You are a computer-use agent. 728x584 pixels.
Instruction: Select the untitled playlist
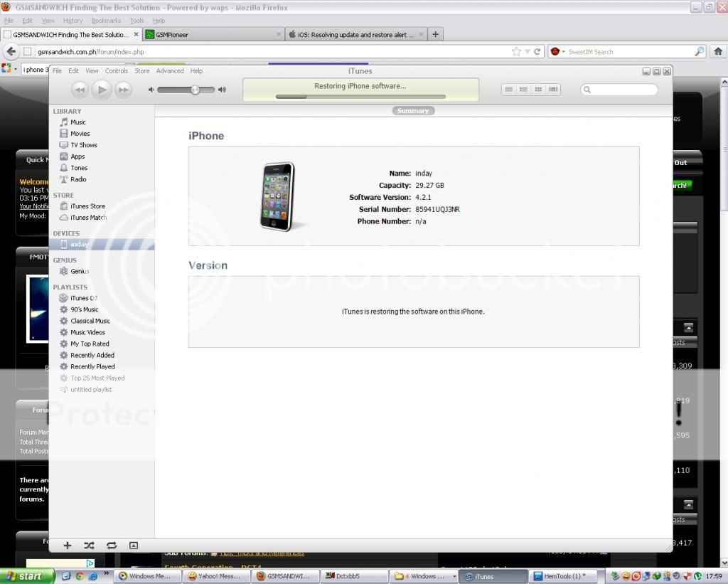[x=90, y=389]
